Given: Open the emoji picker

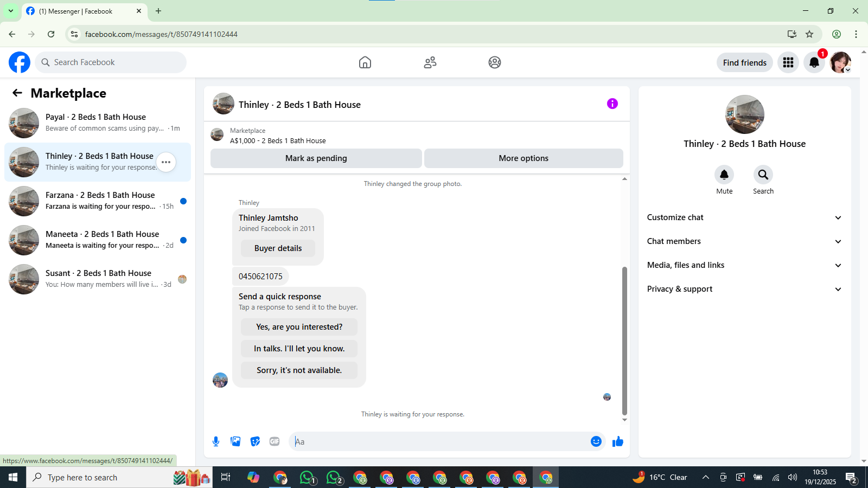Looking at the screenshot, I should [596, 441].
